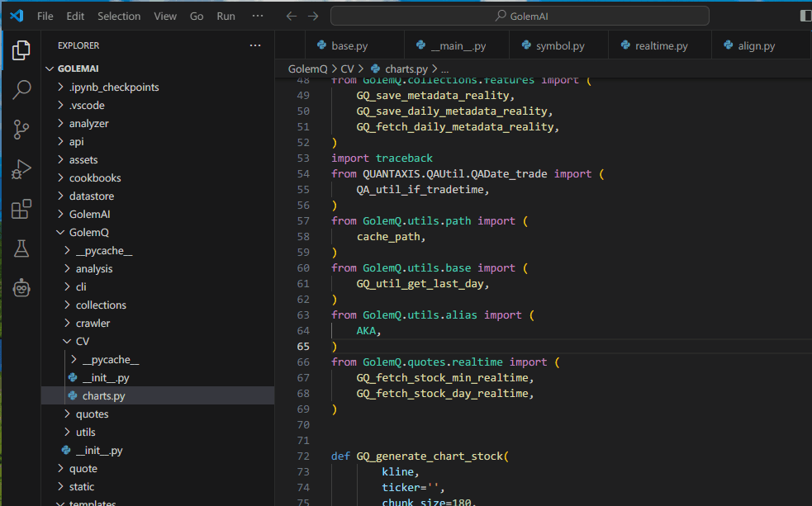Click the GolemAI command center search box
The height and width of the screenshot is (506, 812).
(x=520, y=16)
